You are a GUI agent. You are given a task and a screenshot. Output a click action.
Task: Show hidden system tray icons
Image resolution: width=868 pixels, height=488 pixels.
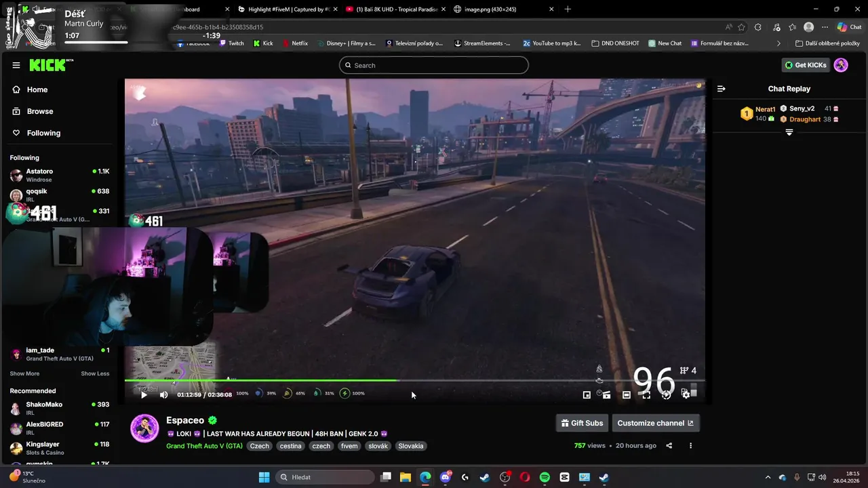pos(768,477)
